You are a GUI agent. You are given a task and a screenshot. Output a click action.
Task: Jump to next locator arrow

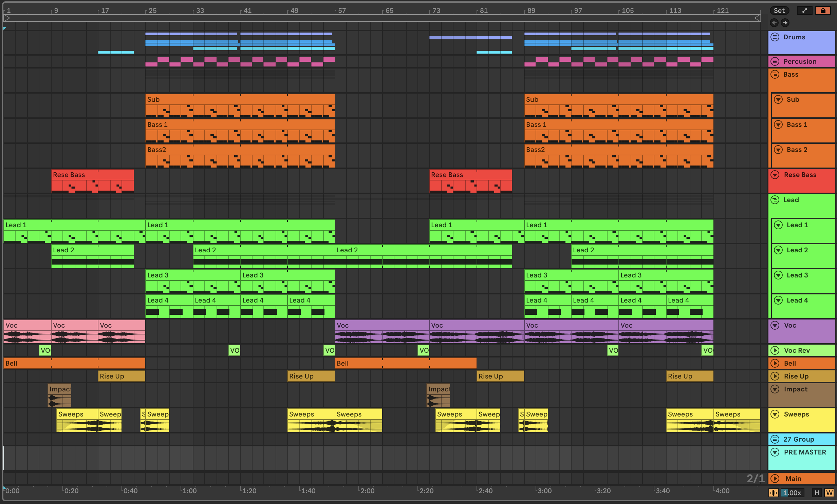tap(785, 23)
